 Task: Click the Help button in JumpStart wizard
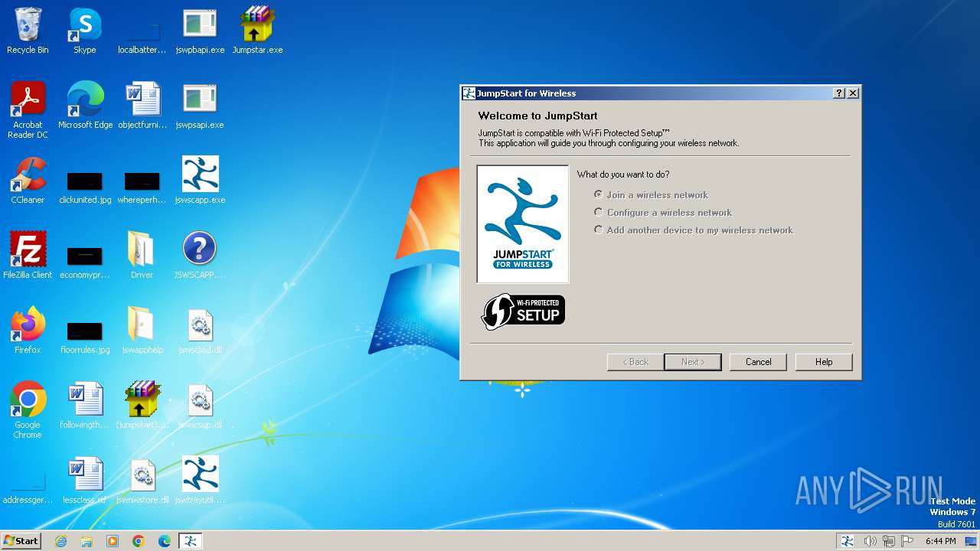(824, 362)
